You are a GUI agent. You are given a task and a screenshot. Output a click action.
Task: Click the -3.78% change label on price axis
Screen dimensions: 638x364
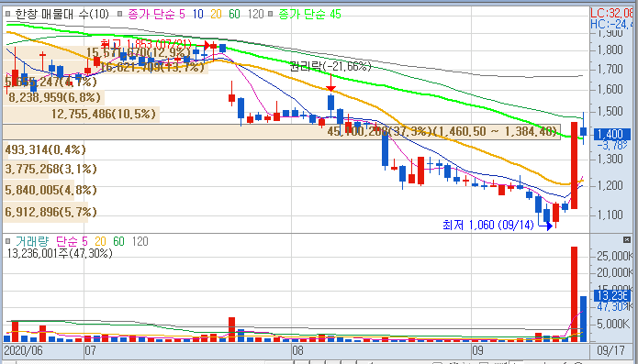tap(613, 145)
